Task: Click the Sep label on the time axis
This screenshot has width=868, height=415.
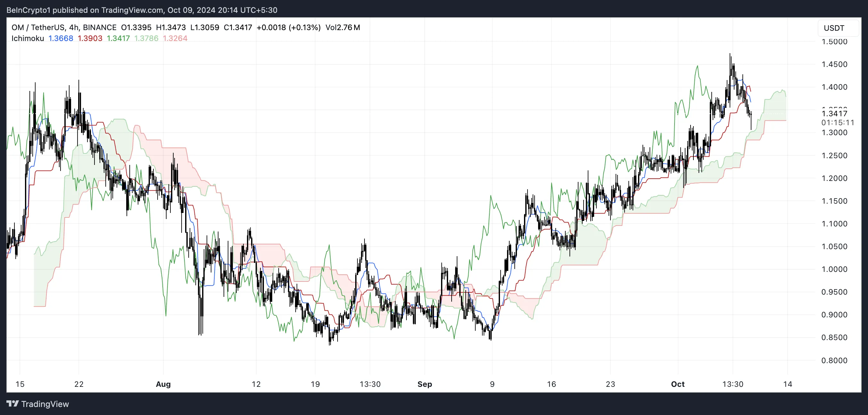Action: click(x=425, y=384)
